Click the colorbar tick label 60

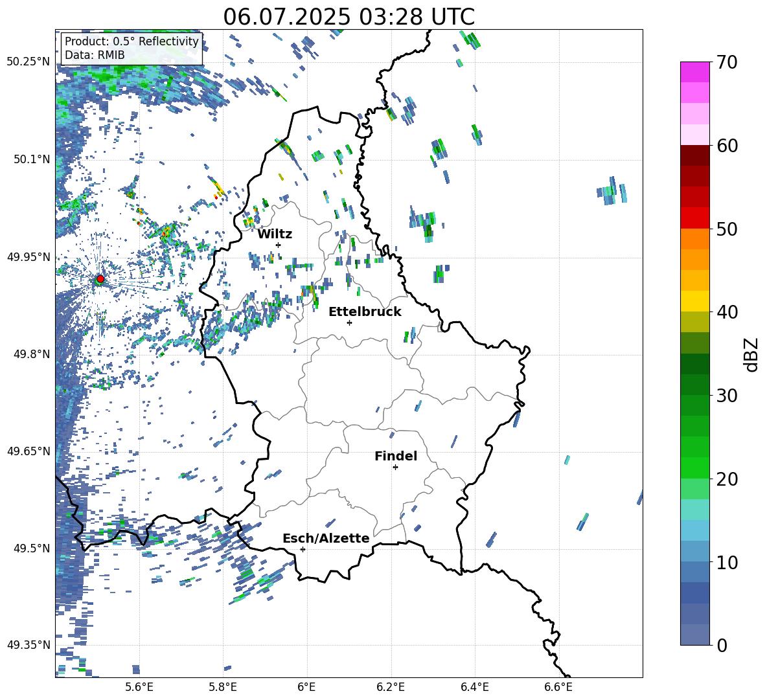(727, 146)
